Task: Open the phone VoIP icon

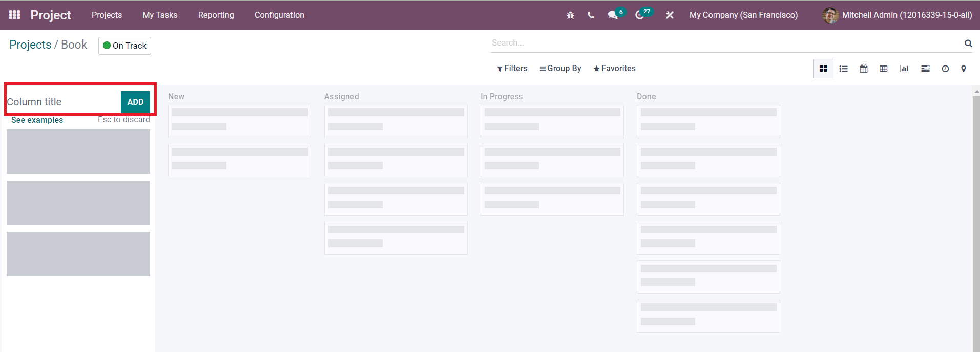Action: click(x=591, y=15)
